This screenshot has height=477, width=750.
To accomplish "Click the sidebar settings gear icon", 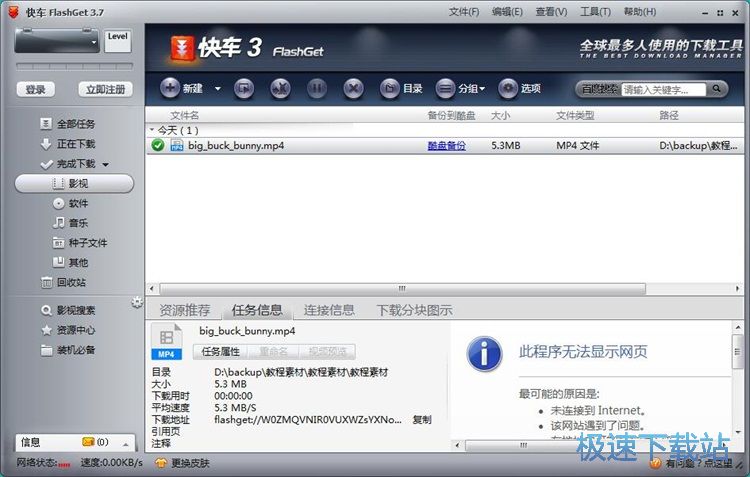I will (x=137, y=302).
